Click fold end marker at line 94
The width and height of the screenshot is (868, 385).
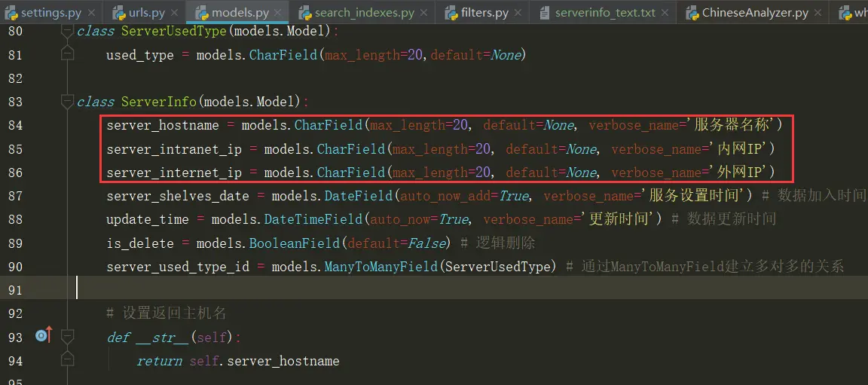(68, 359)
